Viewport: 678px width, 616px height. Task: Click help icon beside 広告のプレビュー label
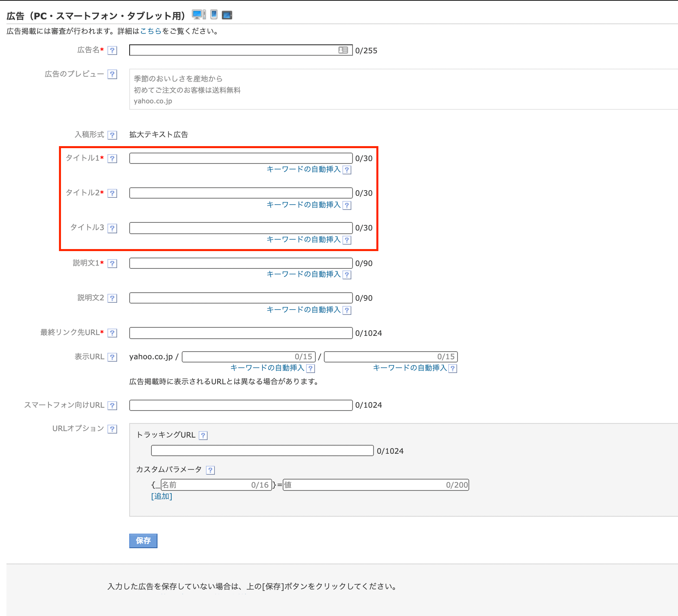pos(113,74)
